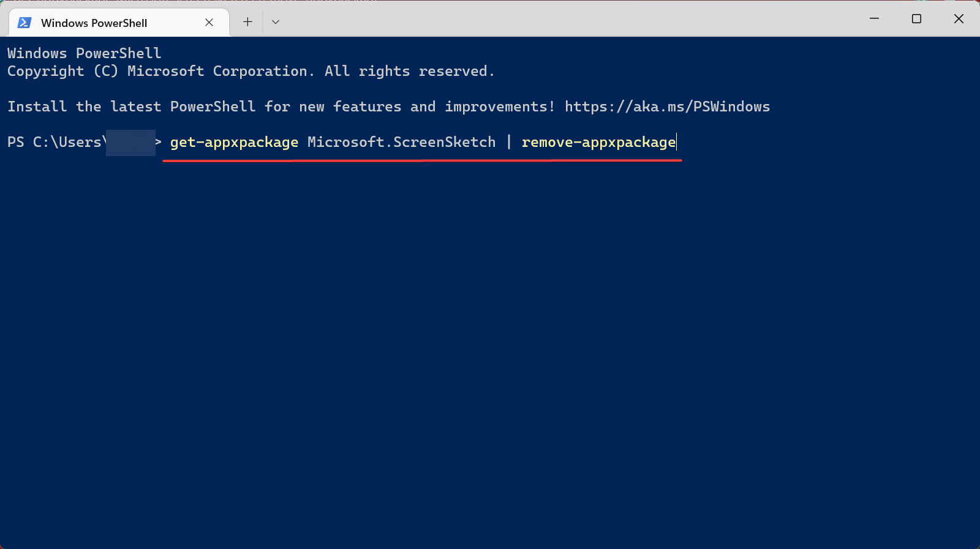Maximize the terminal window
Image resolution: width=980 pixels, height=549 pixels.
[x=916, y=19]
